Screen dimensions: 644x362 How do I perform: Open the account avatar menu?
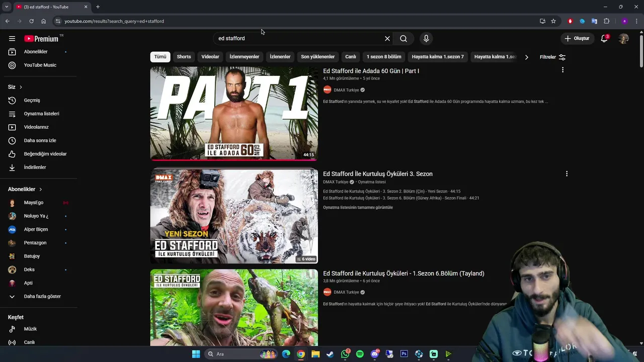(624, 39)
